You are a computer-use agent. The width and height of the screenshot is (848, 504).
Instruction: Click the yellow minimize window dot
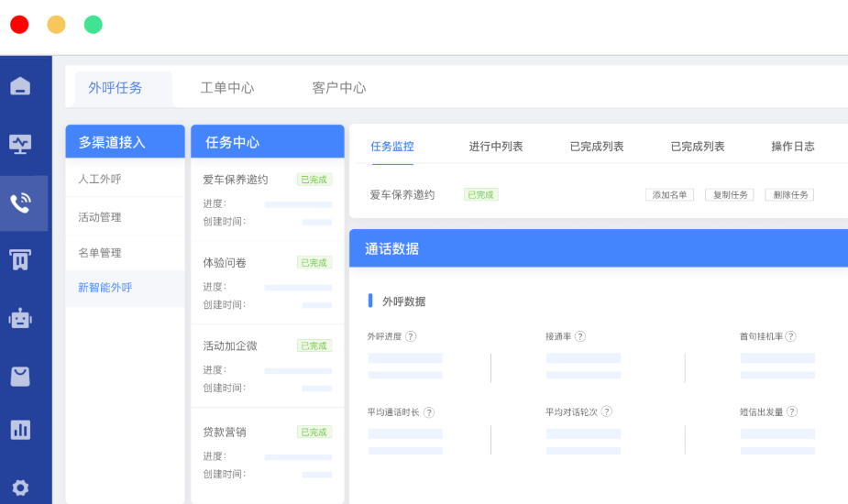pyautogui.click(x=56, y=25)
